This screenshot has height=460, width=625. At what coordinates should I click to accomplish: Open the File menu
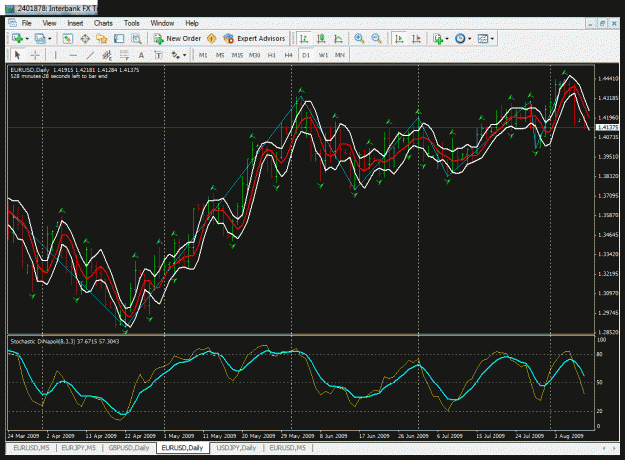click(x=26, y=23)
